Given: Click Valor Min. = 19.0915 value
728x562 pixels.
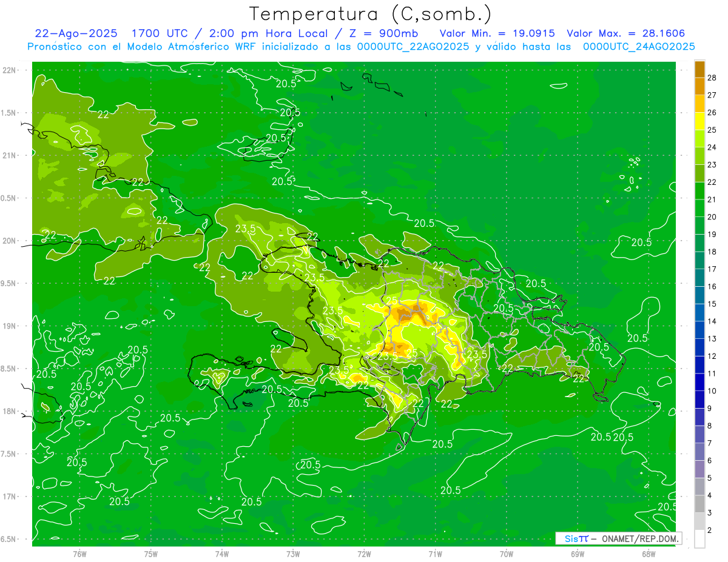Looking at the screenshot, I should coord(497,33).
